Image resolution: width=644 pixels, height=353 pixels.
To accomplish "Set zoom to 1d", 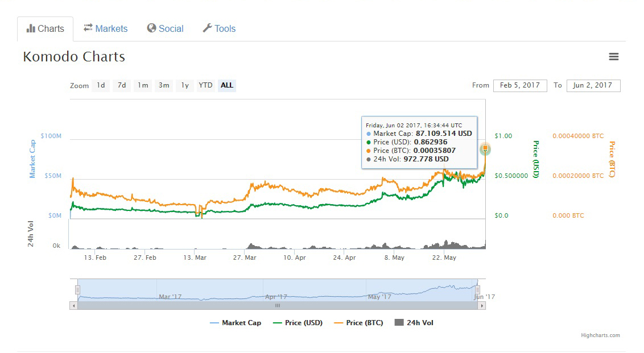I will (101, 85).
